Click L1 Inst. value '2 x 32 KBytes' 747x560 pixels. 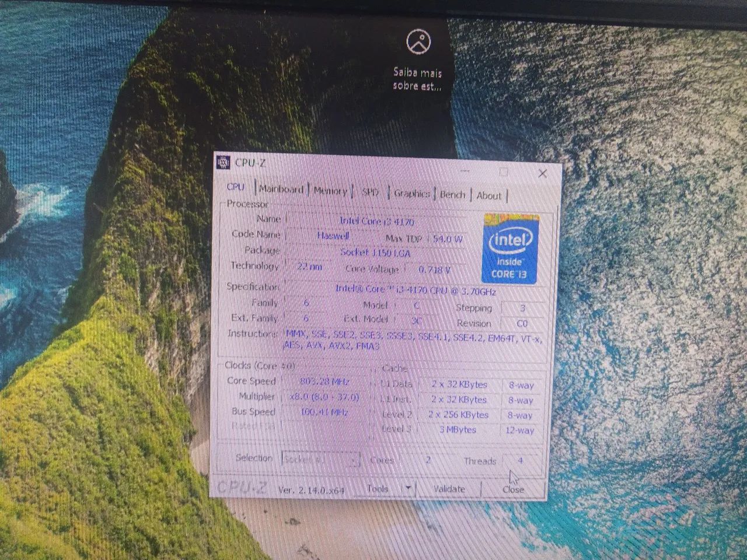(x=459, y=400)
